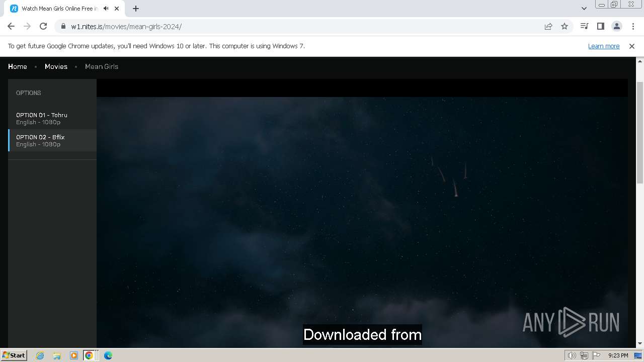Screen dimensions: 644x362
Task: Open the media control icon
Action: click(584, 26)
